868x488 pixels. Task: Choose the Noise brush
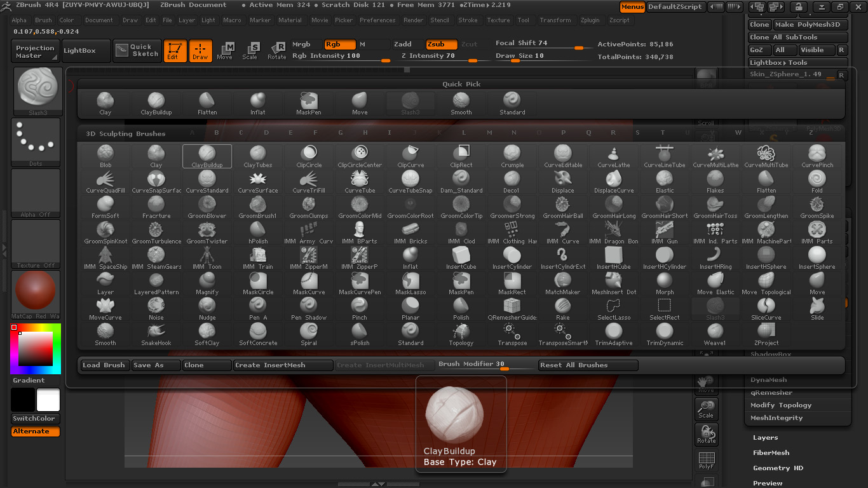click(x=156, y=309)
